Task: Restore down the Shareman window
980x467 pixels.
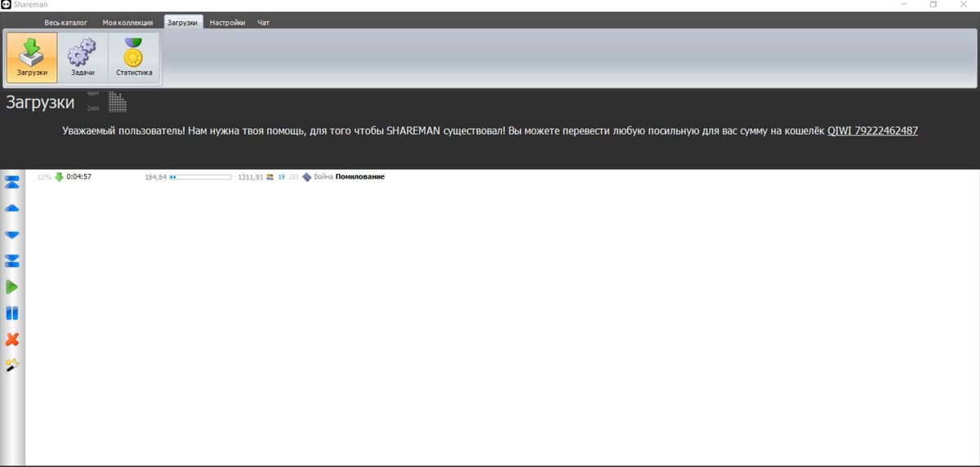Action: (x=933, y=5)
